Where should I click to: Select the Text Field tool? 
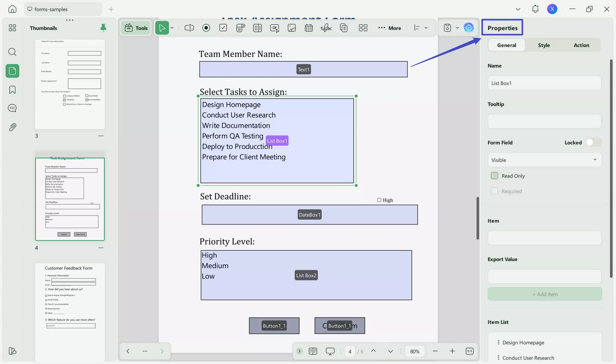(x=189, y=28)
